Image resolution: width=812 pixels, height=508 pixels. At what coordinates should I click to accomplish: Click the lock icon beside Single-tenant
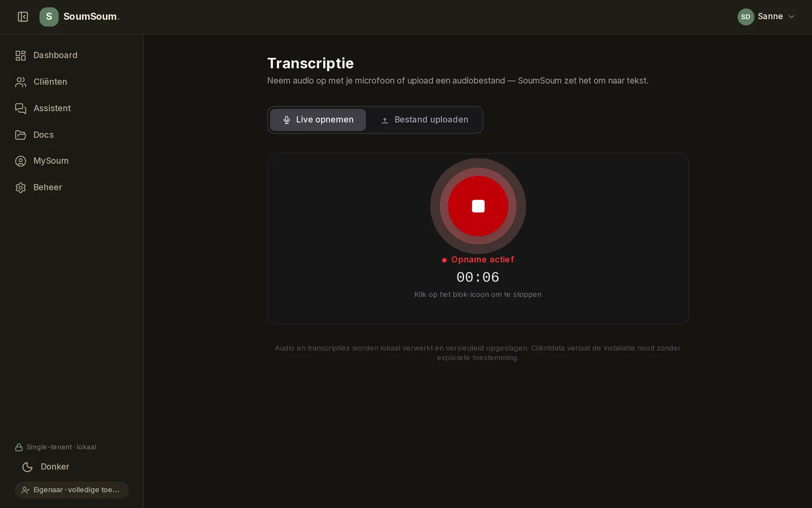pos(19,448)
